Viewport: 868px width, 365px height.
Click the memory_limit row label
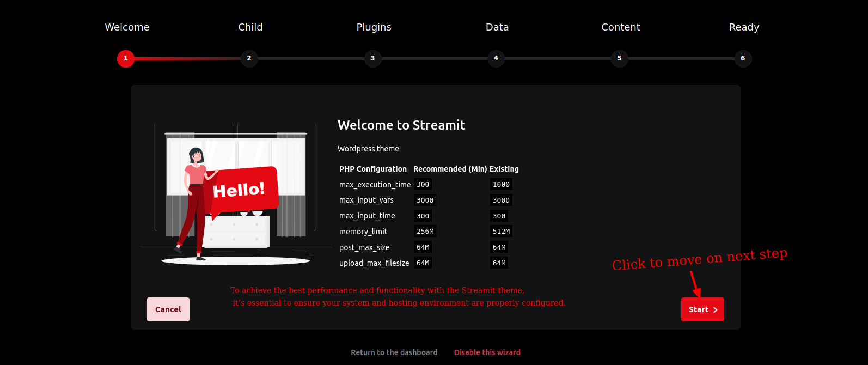click(x=363, y=232)
